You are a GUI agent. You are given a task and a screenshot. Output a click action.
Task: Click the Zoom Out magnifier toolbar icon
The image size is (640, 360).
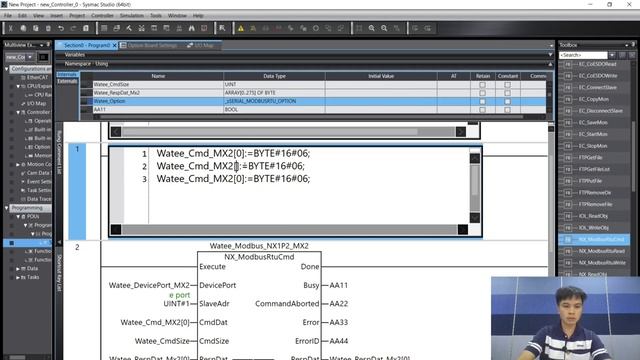384,28
